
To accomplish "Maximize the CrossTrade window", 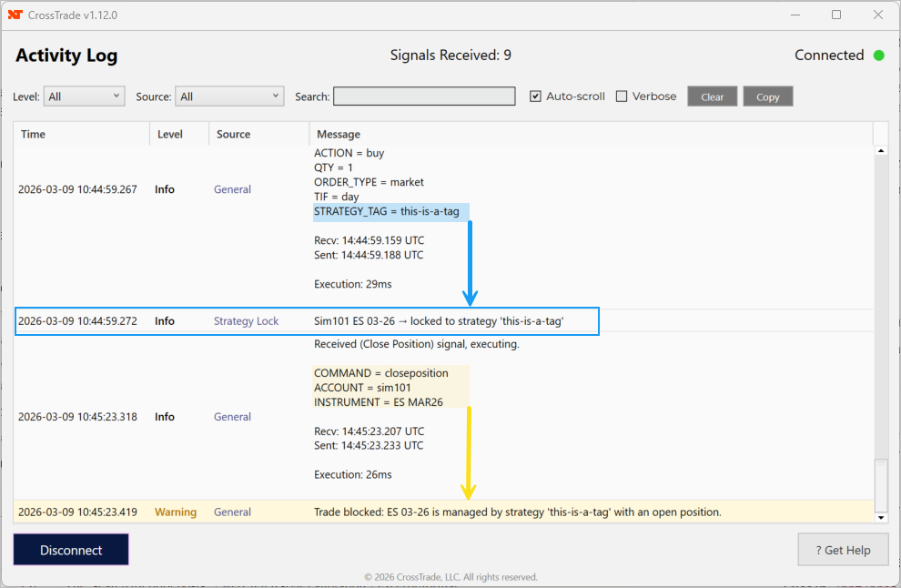I will (836, 15).
